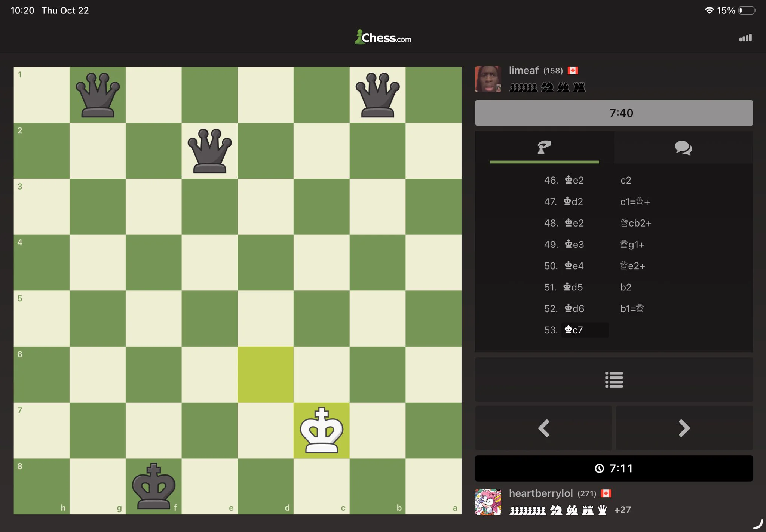
Task: Jump to black's move Qg1+
Action: click(x=632, y=245)
